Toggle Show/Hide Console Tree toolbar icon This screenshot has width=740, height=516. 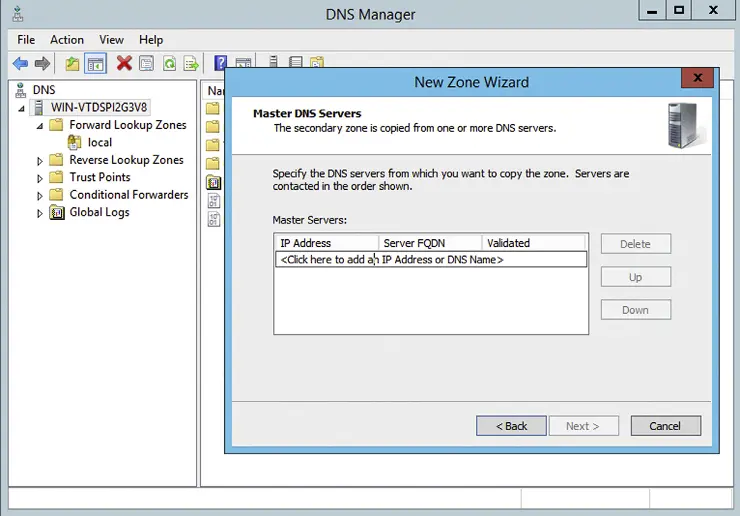(96, 64)
